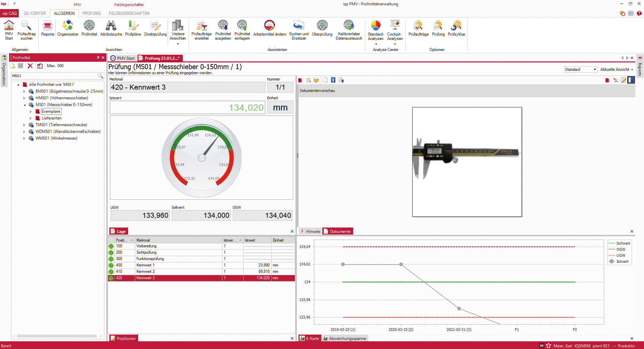Screen dimensions: 644x349
Task: Open the Aktuelle Ansicht dropdown
Action: pos(616,69)
